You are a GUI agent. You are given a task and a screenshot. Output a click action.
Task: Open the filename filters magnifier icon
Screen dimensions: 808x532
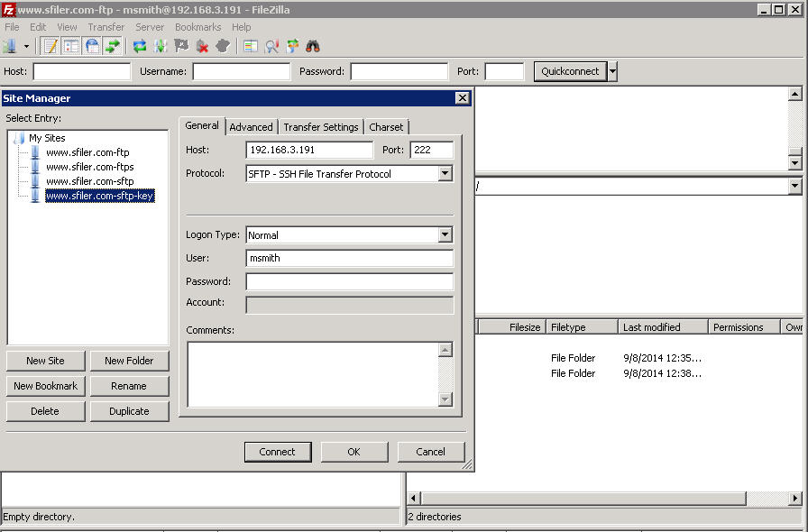(x=271, y=46)
